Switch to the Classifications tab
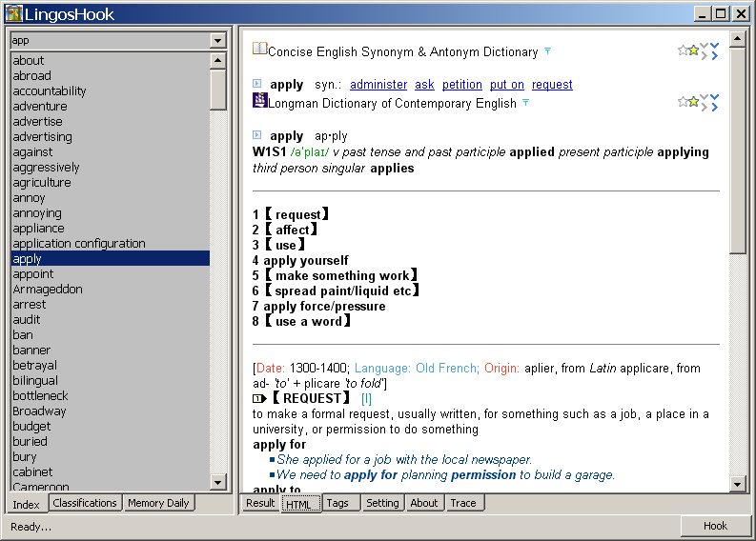 (x=85, y=503)
